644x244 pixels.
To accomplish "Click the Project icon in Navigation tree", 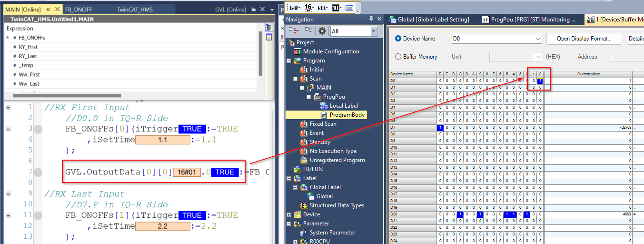I will (x=291, y=42).
